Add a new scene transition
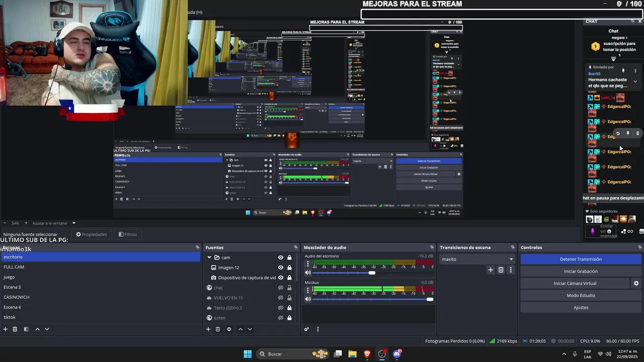Viewport: 644px width, 362px height. 491,270
